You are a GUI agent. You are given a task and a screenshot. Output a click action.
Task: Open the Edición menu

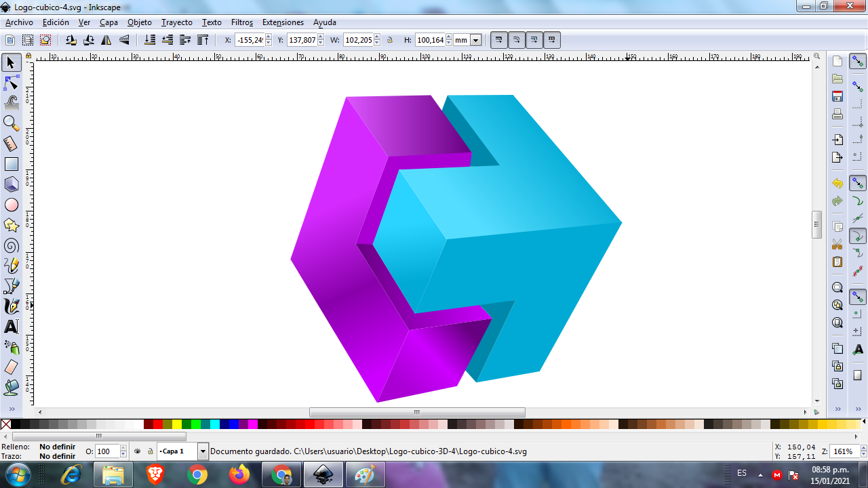(56, 22)
